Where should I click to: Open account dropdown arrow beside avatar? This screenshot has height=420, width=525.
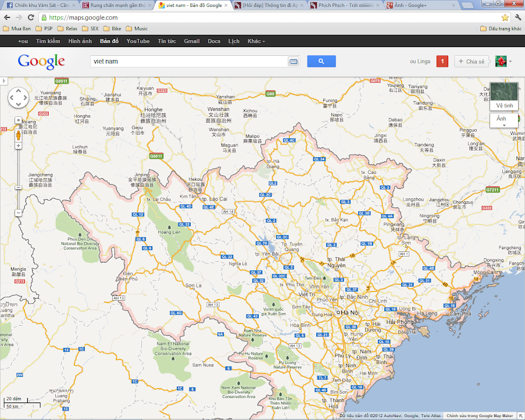[x=510, y=61]
